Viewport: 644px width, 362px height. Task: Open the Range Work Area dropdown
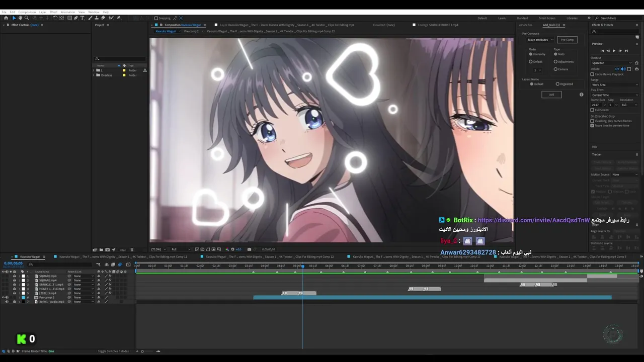pyautogui.click(x=615, y=84)
